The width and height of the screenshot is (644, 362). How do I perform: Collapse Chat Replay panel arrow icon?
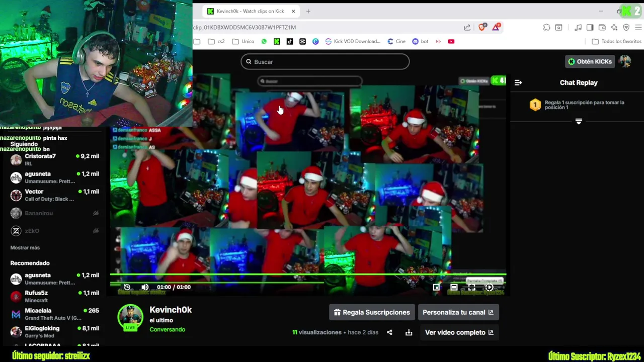pos(518,82)
